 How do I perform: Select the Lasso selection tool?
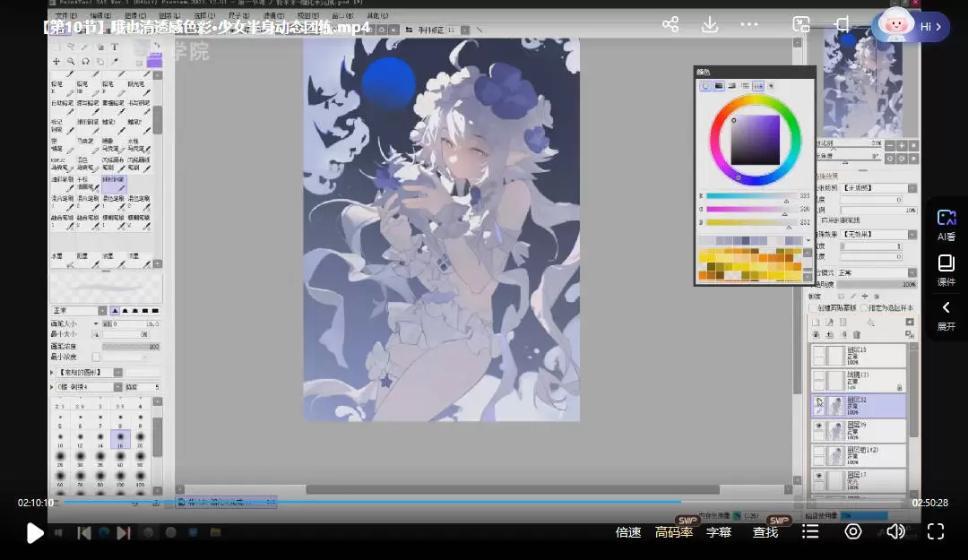click(71, 47)
